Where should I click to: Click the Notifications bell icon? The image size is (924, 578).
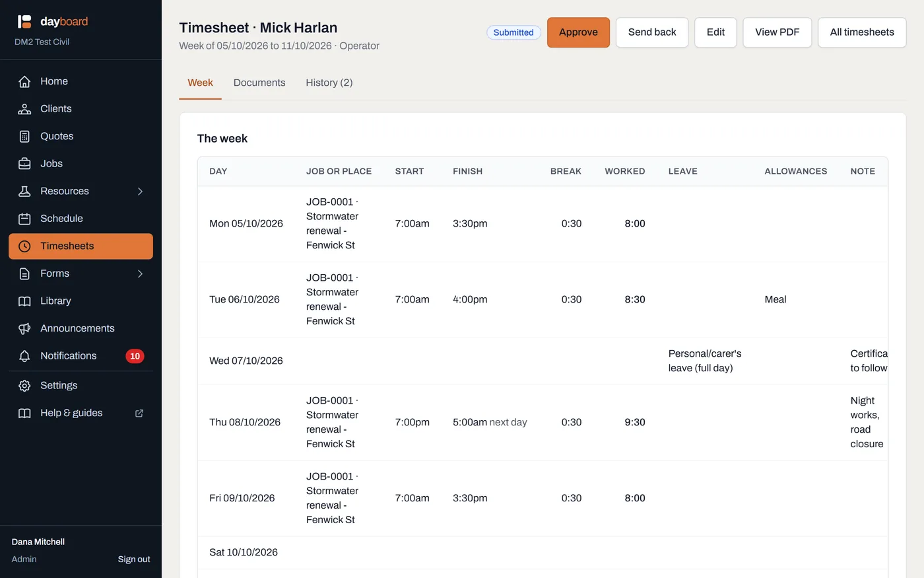[24, 356]
